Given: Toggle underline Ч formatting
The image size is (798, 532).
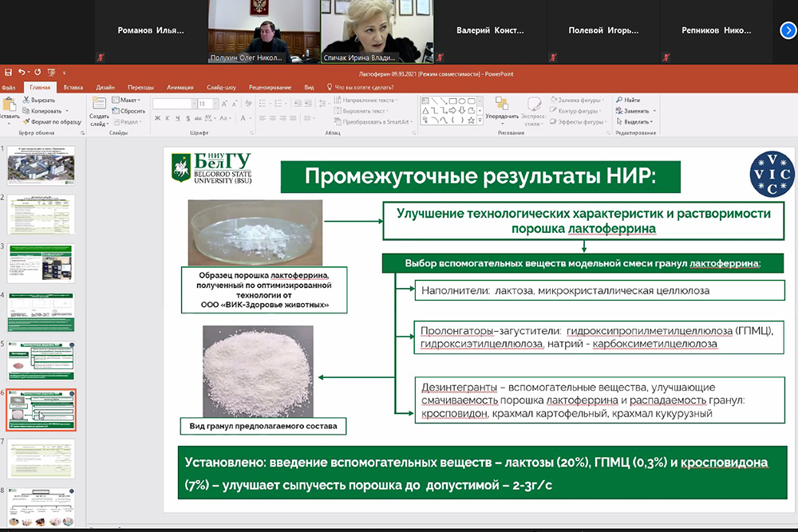Looking at the screenshot, I should coord(179,119).
